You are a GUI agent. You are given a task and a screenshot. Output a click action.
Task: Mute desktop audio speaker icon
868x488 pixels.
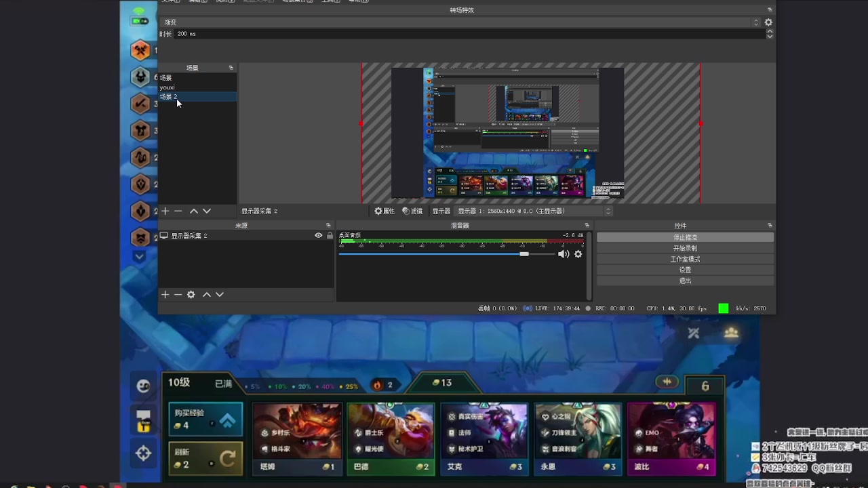pyautogui.click(x=564, y=254)
